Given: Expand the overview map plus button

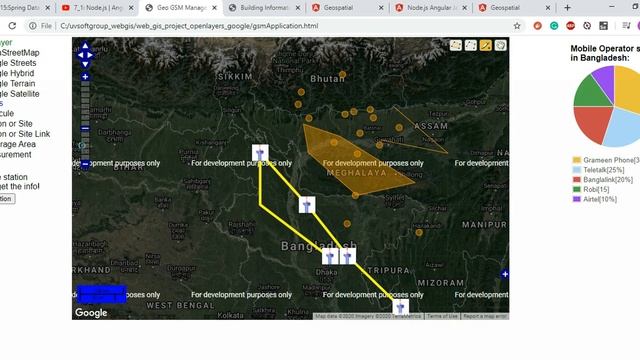Looking at the screenshot, I should pyautogui.click(x=505, y=274).
